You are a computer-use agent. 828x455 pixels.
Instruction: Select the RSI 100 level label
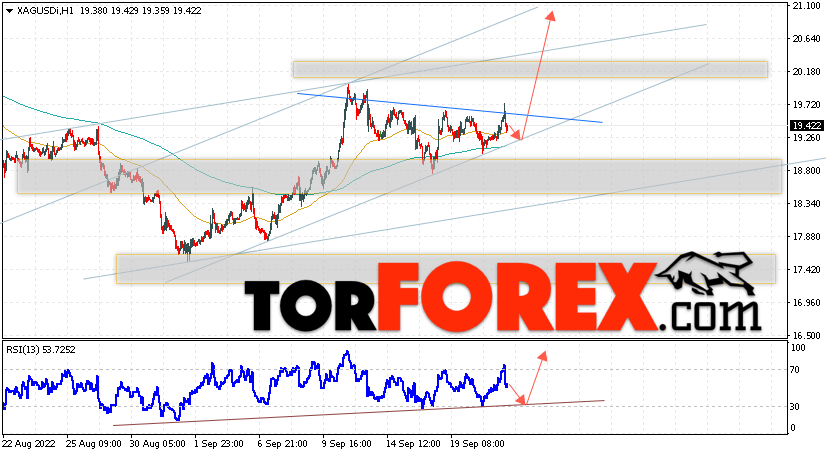(x=798, y=348)
